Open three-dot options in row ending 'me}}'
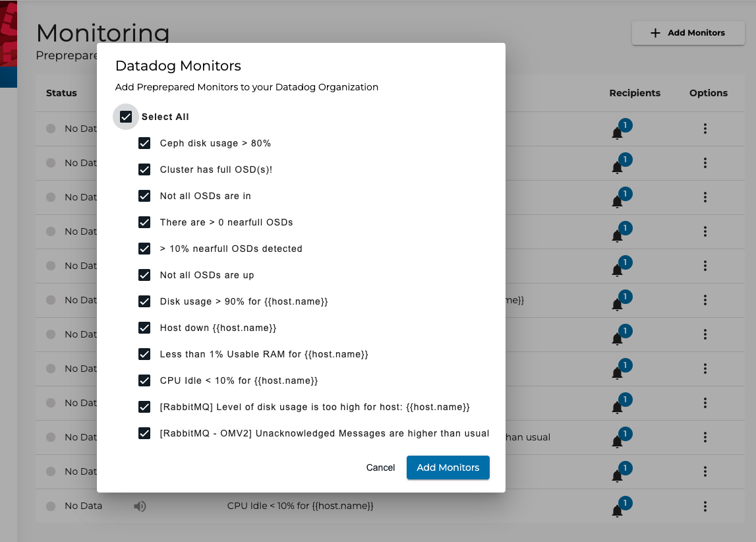This screenshot has width=756, height=542. coord(705,301)
